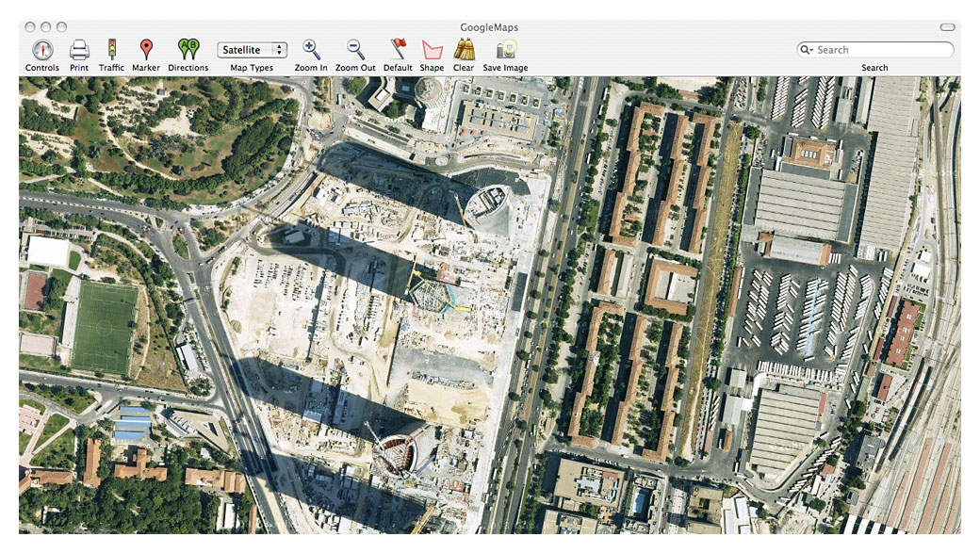Viewport: 980px width, 553px height.
Task: Open Directions with the A-B pins icon
Action: [x=188, y=50]
